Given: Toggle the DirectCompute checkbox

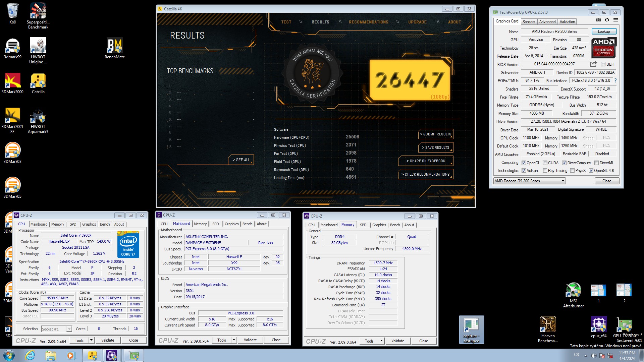Looking at the screenshot, I should pyautogui.click(x=564, y=163).
